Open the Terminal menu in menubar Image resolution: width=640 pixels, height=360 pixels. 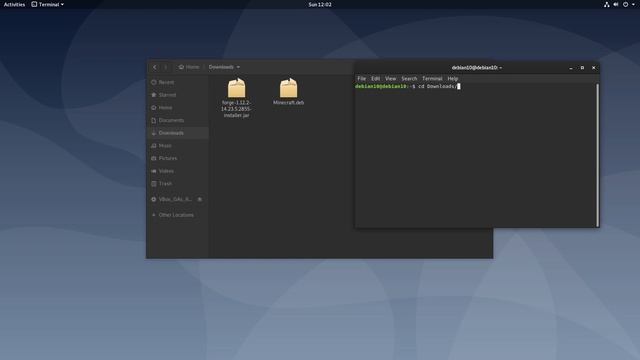click(x=432, y=78)
